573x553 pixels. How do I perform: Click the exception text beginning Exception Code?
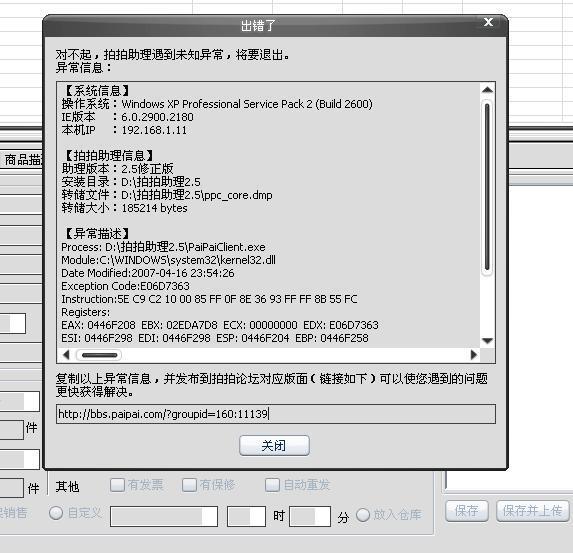pyautogui.click(x=125, y=286)
